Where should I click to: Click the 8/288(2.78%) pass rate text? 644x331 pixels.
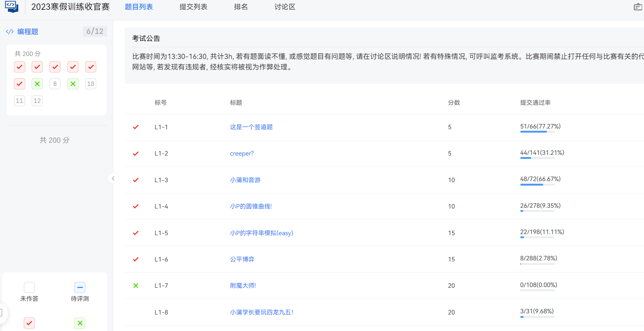[539, 258]
